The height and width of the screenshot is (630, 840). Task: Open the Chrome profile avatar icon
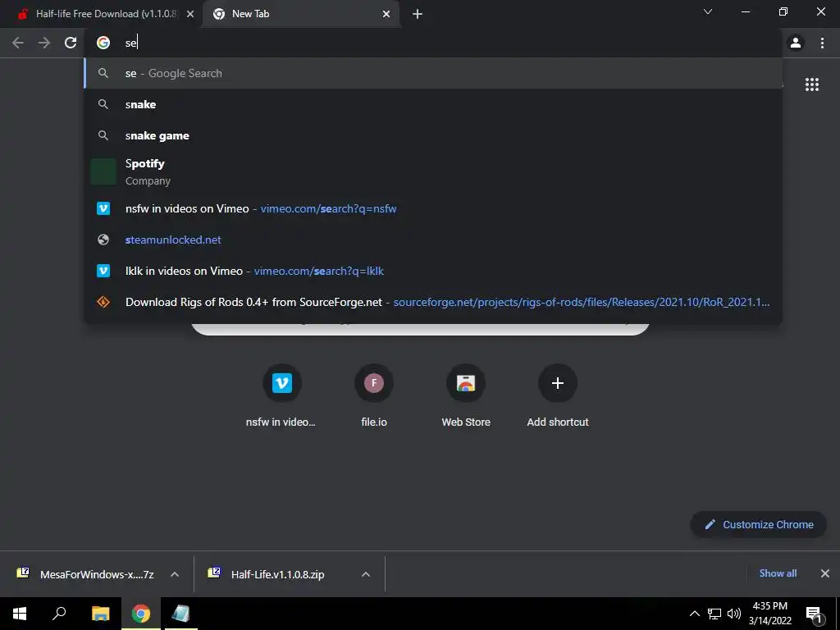coord(796,43)
